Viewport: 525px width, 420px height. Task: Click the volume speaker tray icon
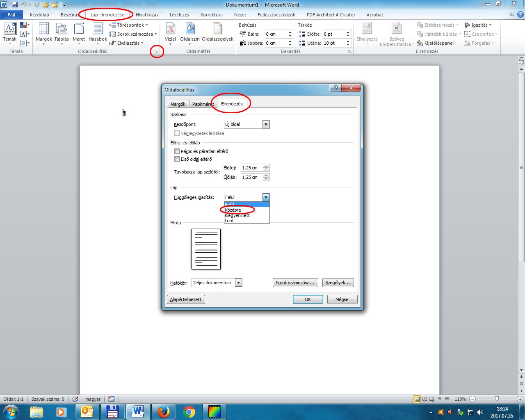click(480, 412)
